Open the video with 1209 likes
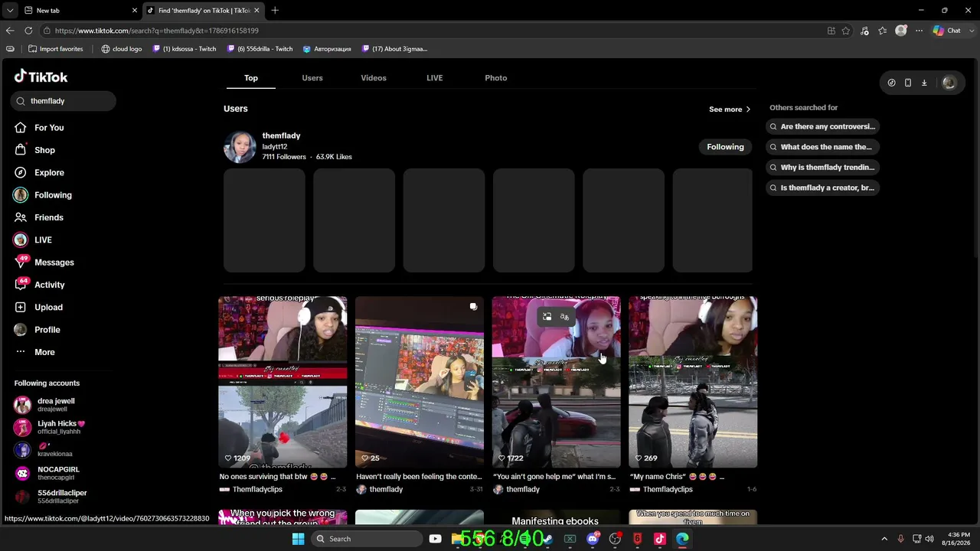 coord(283,382)
